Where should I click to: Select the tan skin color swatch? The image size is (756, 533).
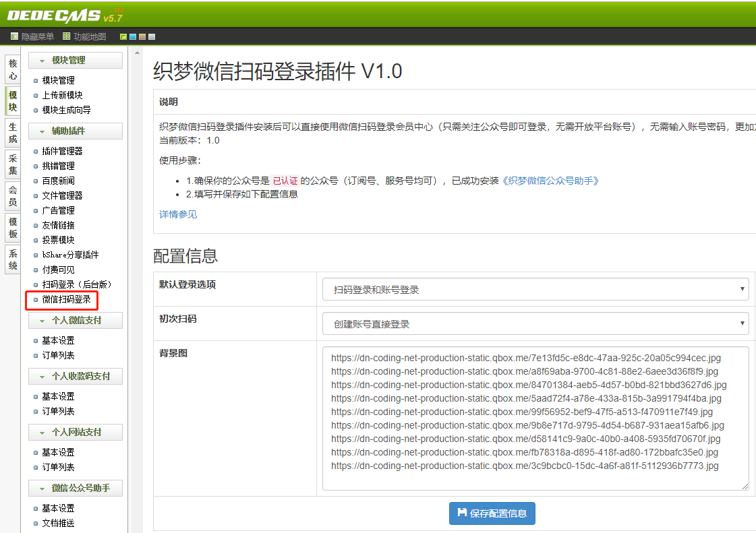point(142,36)
